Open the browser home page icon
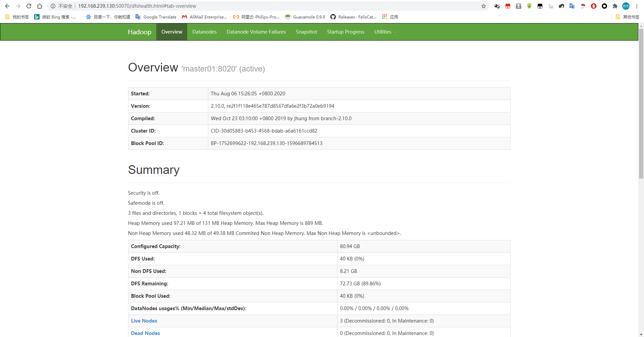This screenshot has height=337, width=644. click(x=40, y=6)
